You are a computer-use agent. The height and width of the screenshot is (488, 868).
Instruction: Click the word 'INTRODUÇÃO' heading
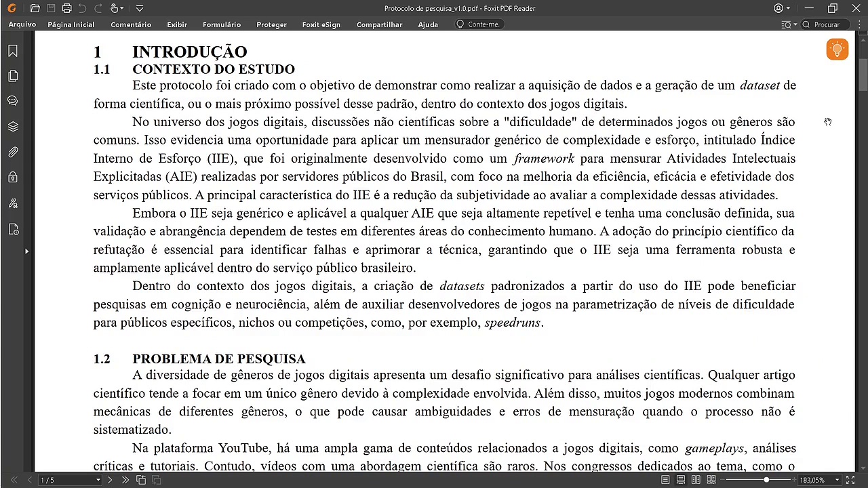[x=190, y=52]
